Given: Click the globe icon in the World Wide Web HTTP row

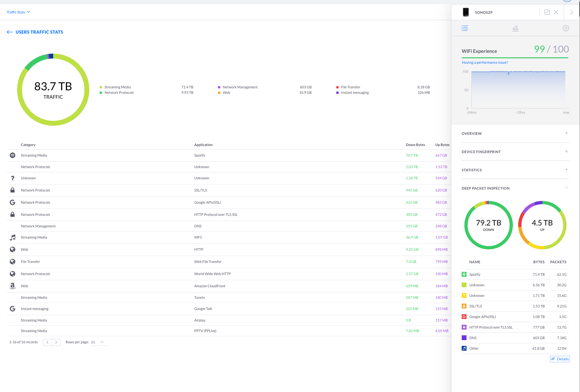Looking at the screenshot, I should [x=13, y=274].
